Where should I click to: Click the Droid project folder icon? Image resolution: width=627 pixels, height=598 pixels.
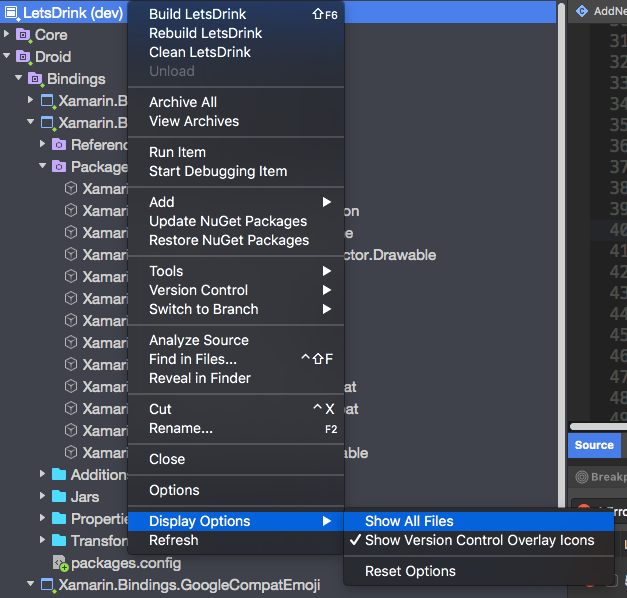pos(24,57)
